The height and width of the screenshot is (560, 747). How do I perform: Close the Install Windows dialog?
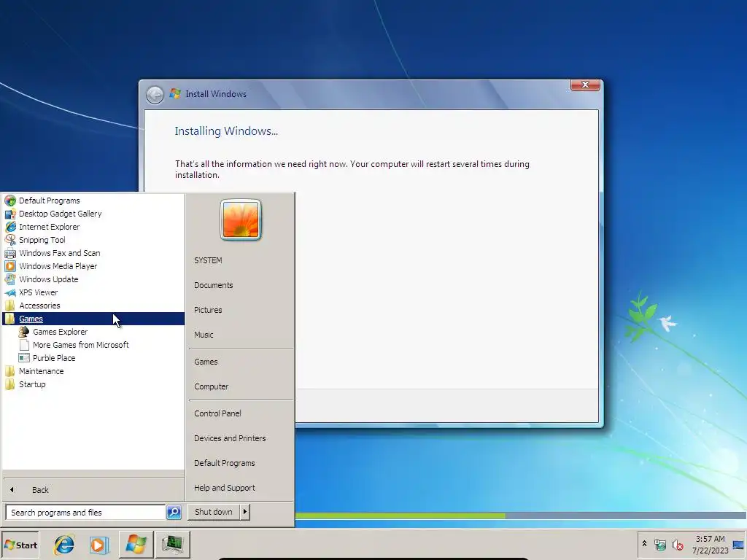[x=585, y=85]
